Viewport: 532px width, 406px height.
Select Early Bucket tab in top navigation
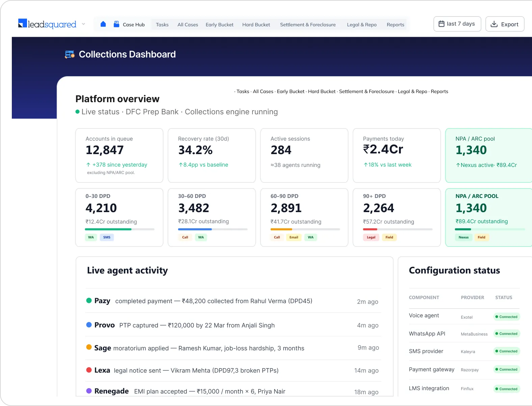[219, 25]
